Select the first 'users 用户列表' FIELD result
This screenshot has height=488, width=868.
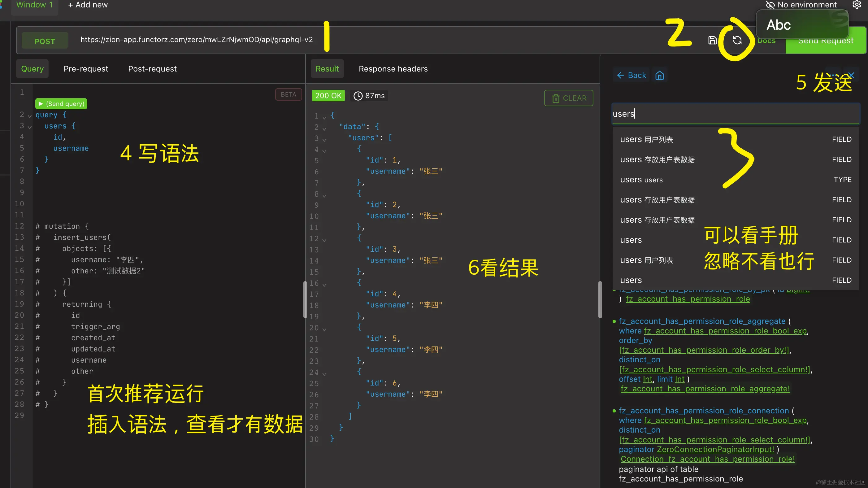pos(736,140)
